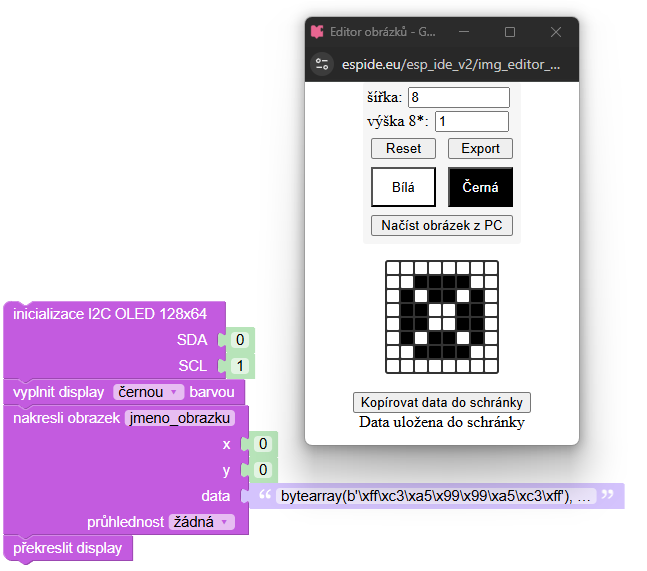Edit the jmeno_obrazku name field
The height and width of the screenshot is (571, 647).
[179, 418]
